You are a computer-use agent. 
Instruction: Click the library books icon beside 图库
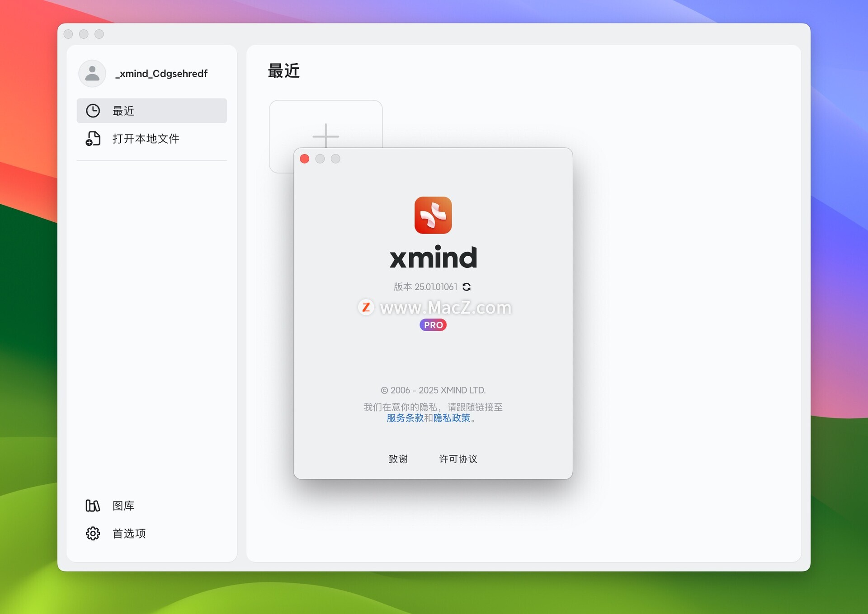(93, 506)
